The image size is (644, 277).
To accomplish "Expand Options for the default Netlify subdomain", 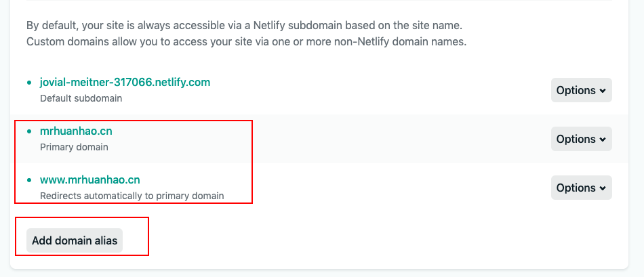I will 581,90.
